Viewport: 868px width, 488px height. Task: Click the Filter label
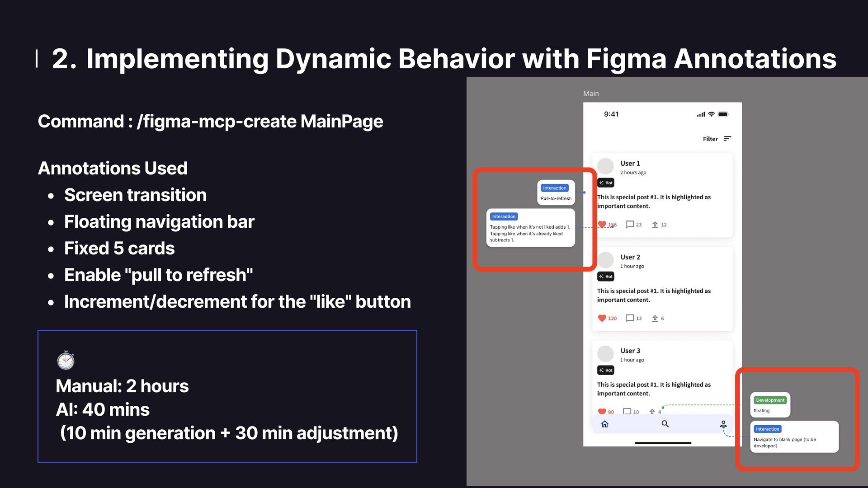tap(710, 139)
